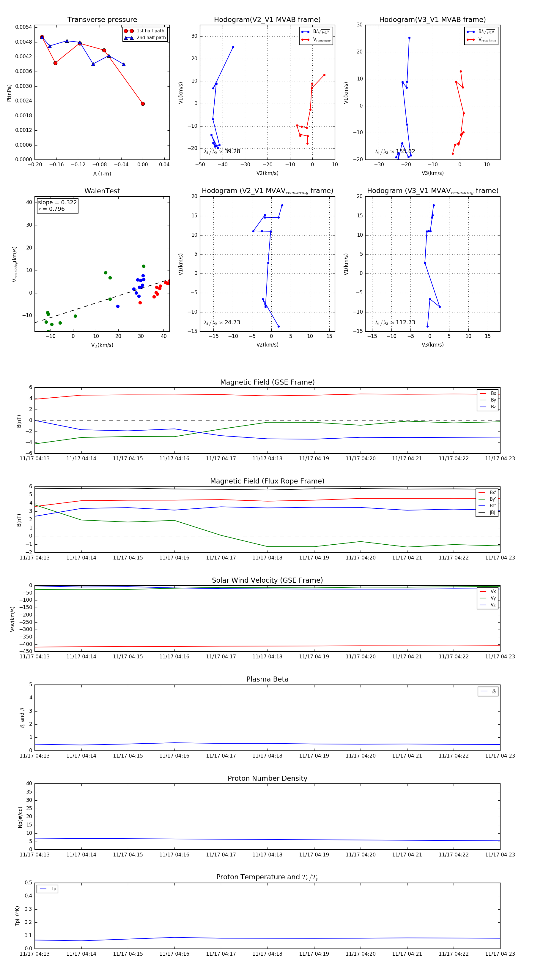Click the Np(#/cc) y-axis label
Viewport: 535px width, 980px height.
[x=20, y=817]
